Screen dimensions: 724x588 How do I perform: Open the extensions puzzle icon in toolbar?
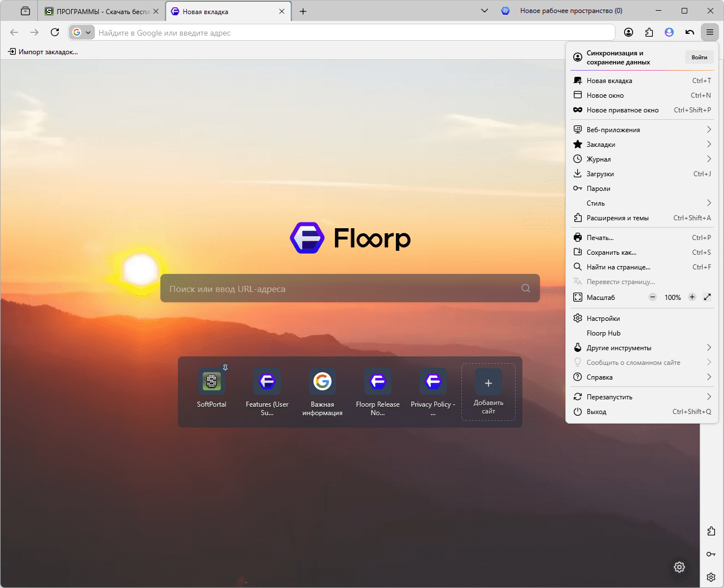coord(649,33)
